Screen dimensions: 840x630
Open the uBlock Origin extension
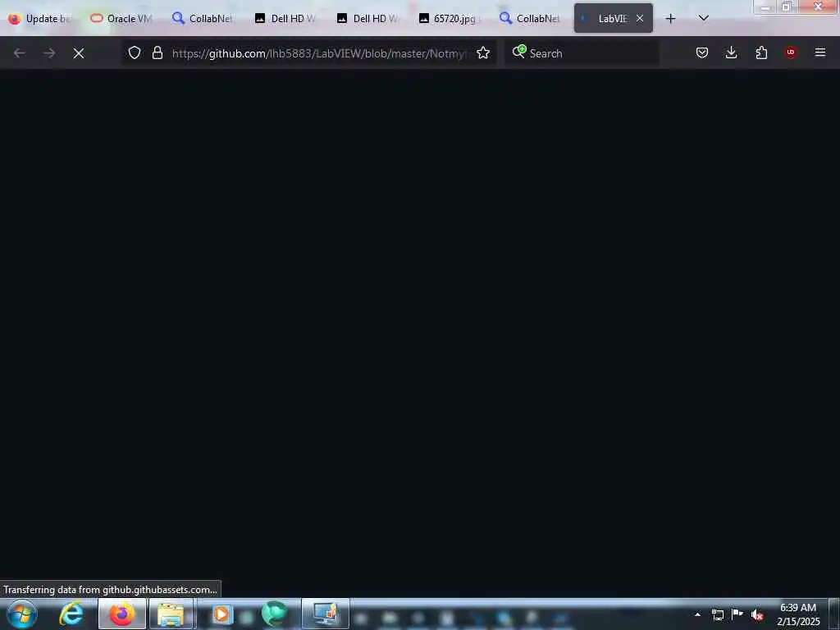(791, 52)
